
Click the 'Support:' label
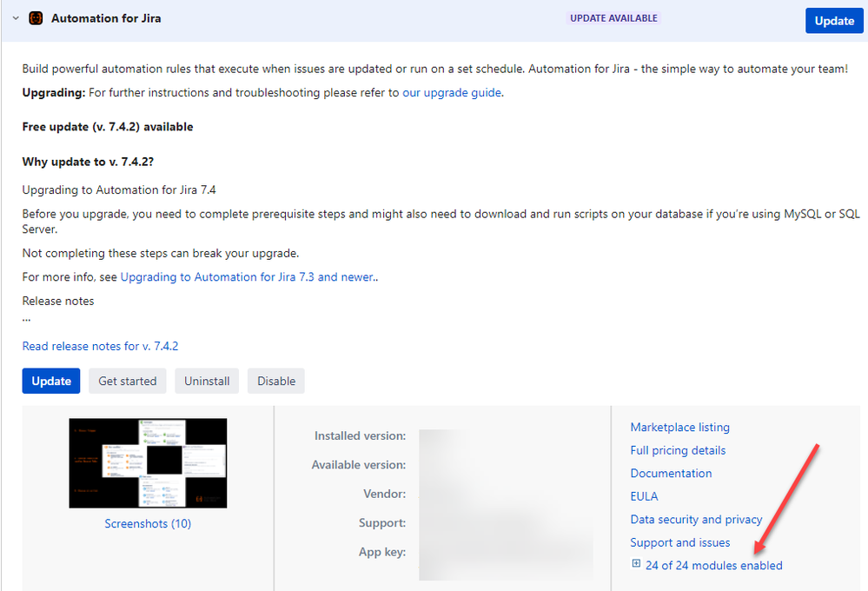point(382,523)
